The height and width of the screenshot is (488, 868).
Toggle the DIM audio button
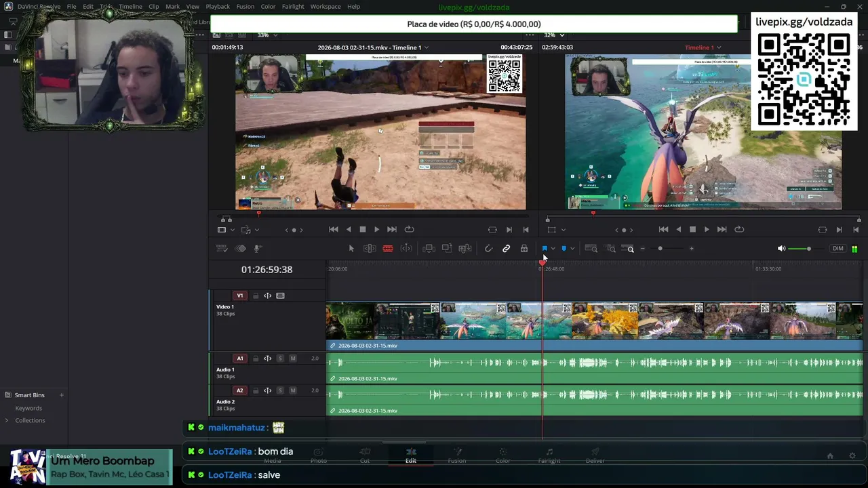[x=838, y=249]
